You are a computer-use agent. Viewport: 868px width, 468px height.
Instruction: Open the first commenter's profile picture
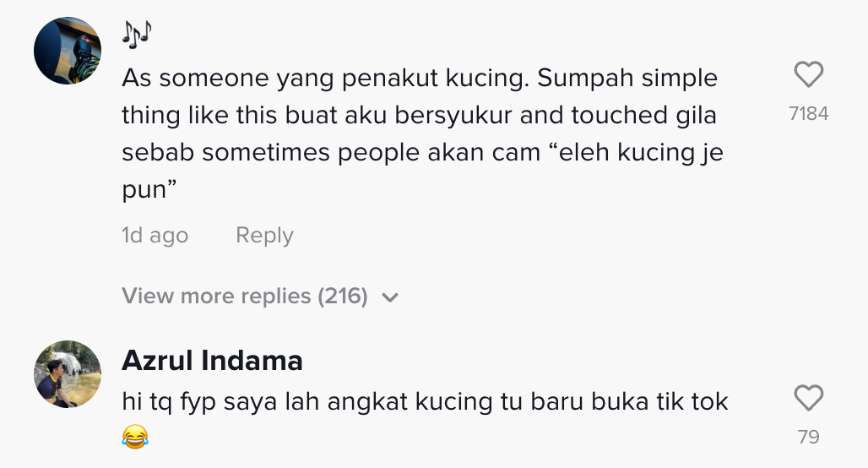pos(68,50)
